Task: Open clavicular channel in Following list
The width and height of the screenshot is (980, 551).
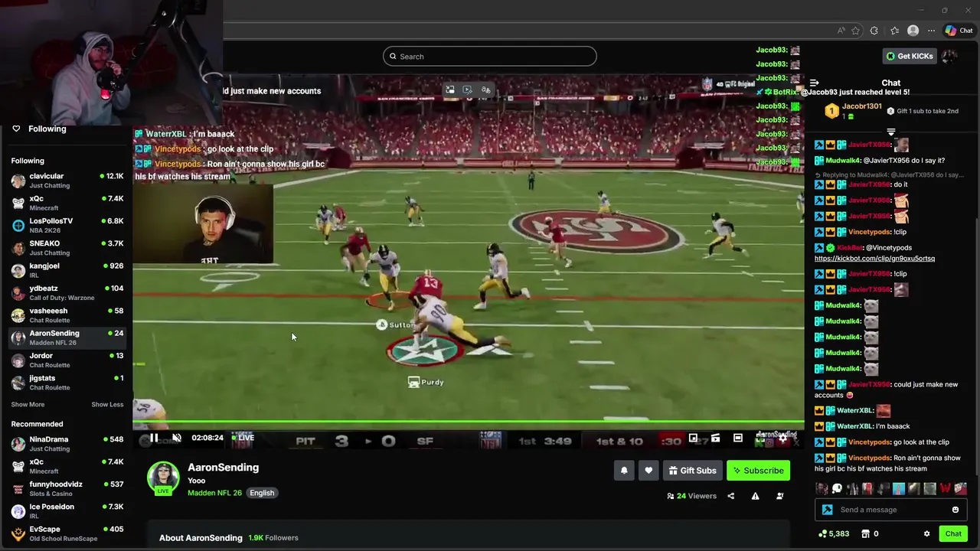Action: coord(67,181)
